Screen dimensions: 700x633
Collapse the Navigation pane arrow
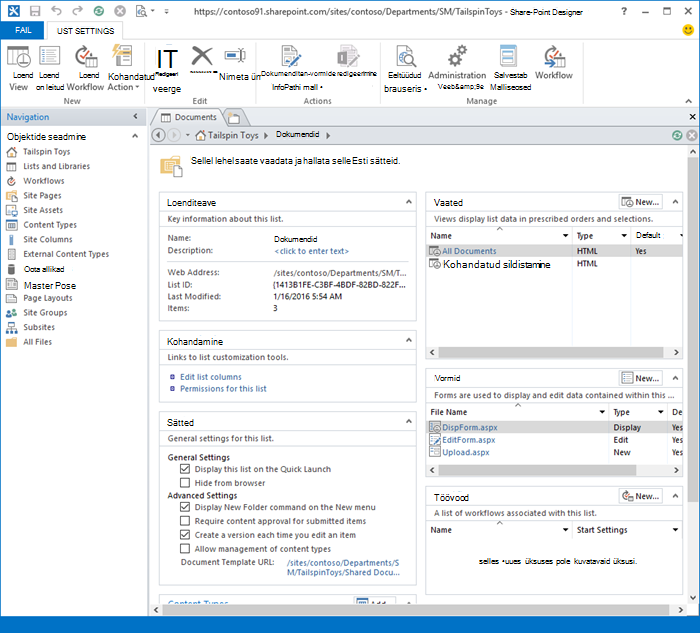135,117
